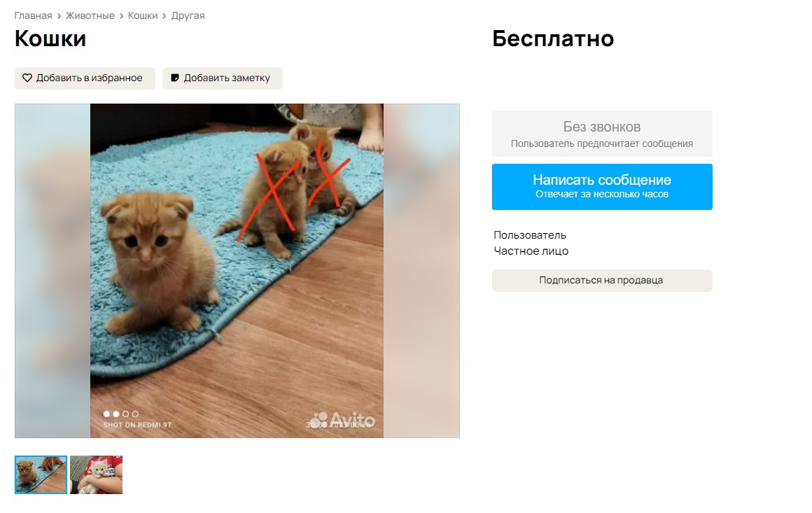
Task: Click the Avito watermark logo on photo
Action: pyautogui.click(x=342, y=419)
